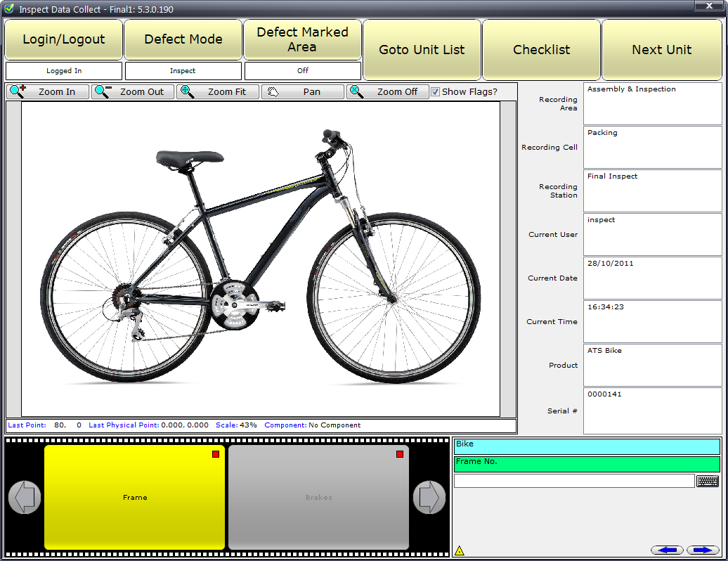728x561 pixels.
Task: Click the Zoom In magnifier button
Action: 48,92
